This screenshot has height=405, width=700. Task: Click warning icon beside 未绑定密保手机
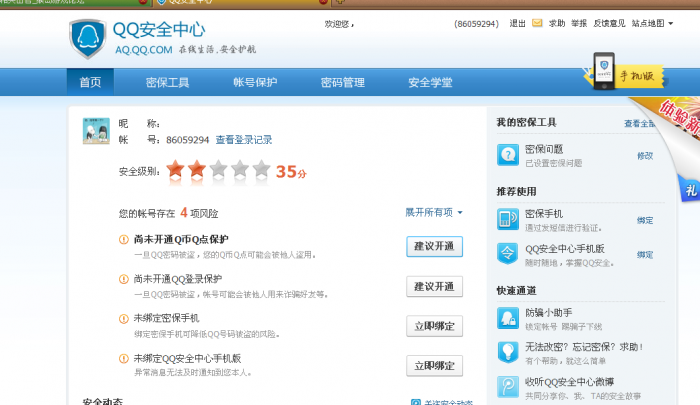coord(124,319)
